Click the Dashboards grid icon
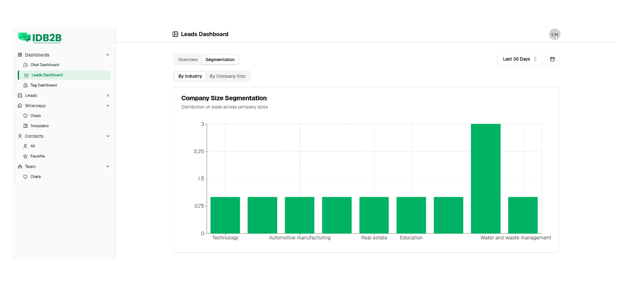The width and height of the screenshot is (644, 297). 20,54
